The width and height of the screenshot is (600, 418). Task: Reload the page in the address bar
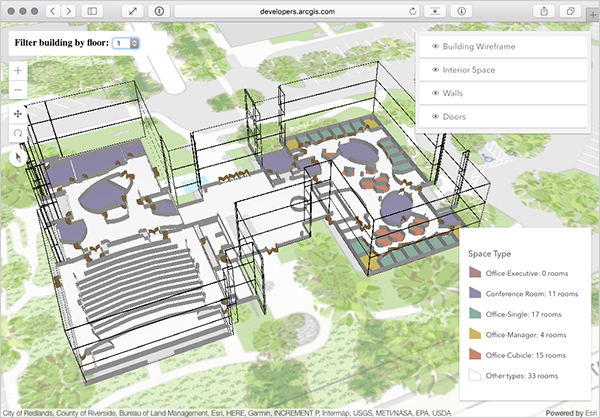click(x=412, y=11)
